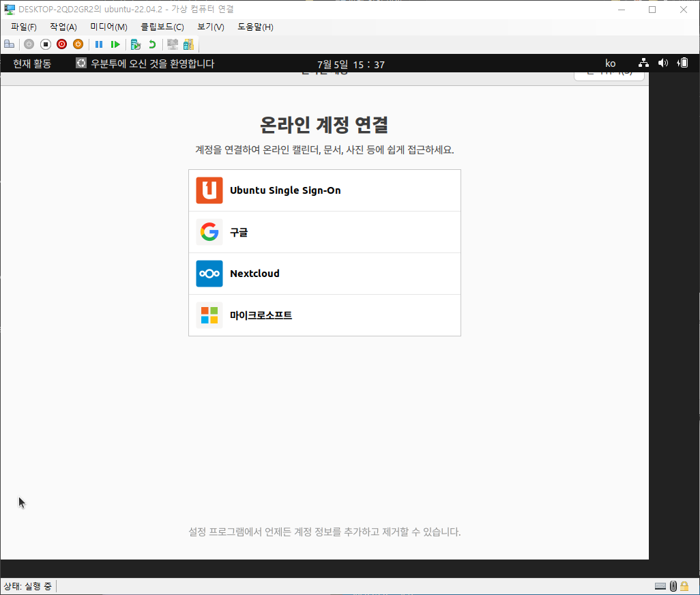This screenshot has width=700, height=595.
Task: Maximize the virtual machine connection window
Action: point(652,10)
